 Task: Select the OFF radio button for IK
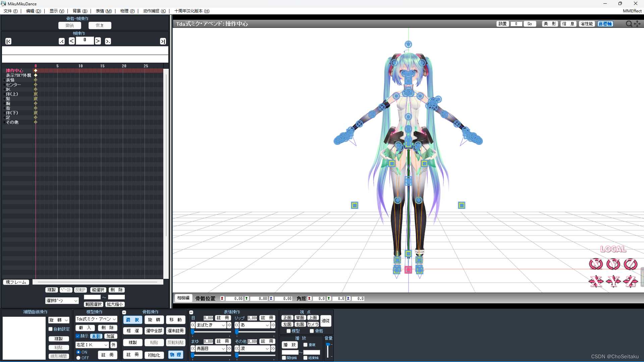(x=78, y=358)
